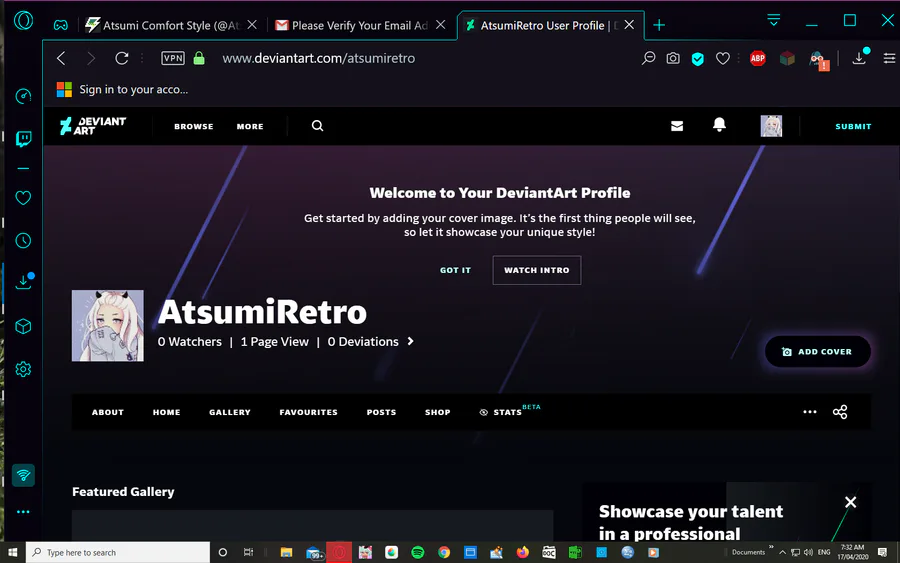Show hidden system tray icons chevron
Image resolution: width=900 pixels, height=563 pixels.
tap(782, 552)
